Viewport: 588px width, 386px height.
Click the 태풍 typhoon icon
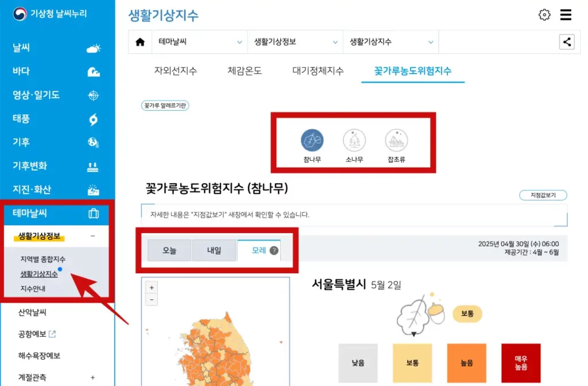click(x=94, y=119)
